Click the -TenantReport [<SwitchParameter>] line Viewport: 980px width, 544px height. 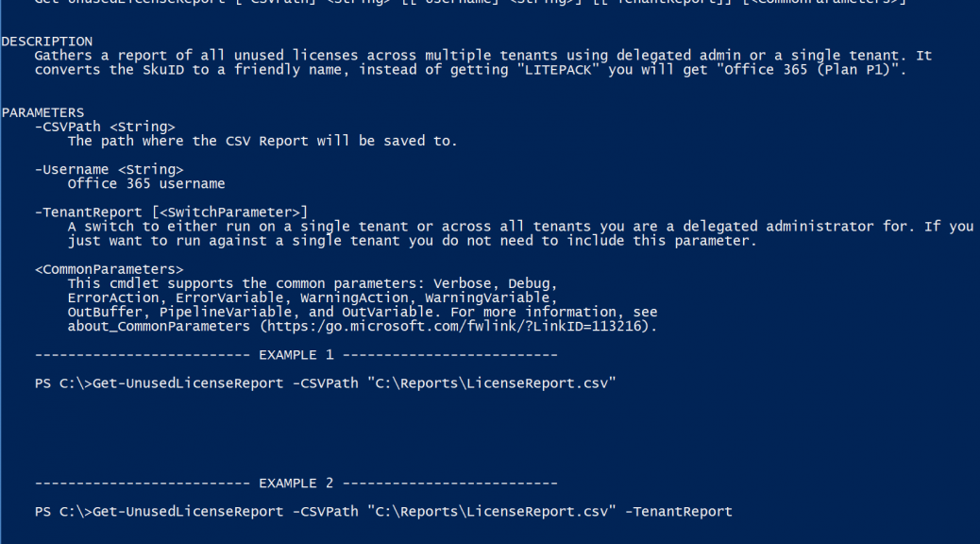(x=171, y=212)
